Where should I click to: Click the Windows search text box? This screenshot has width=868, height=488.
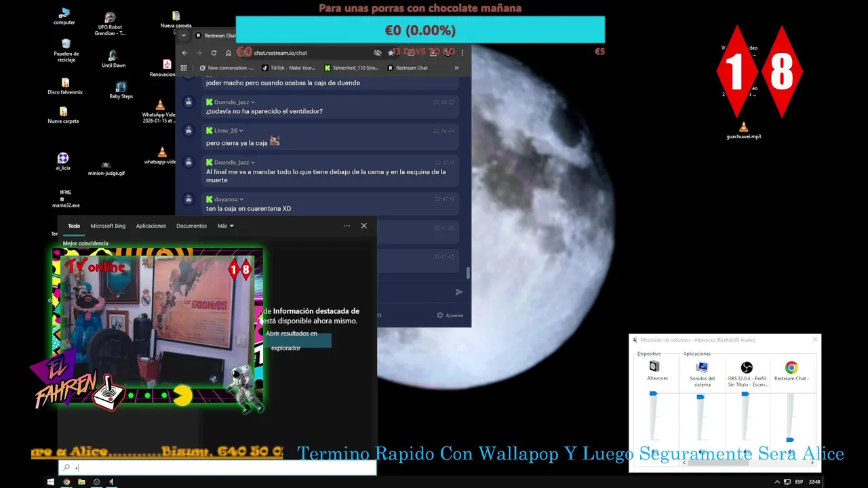[x=217, y=468]
